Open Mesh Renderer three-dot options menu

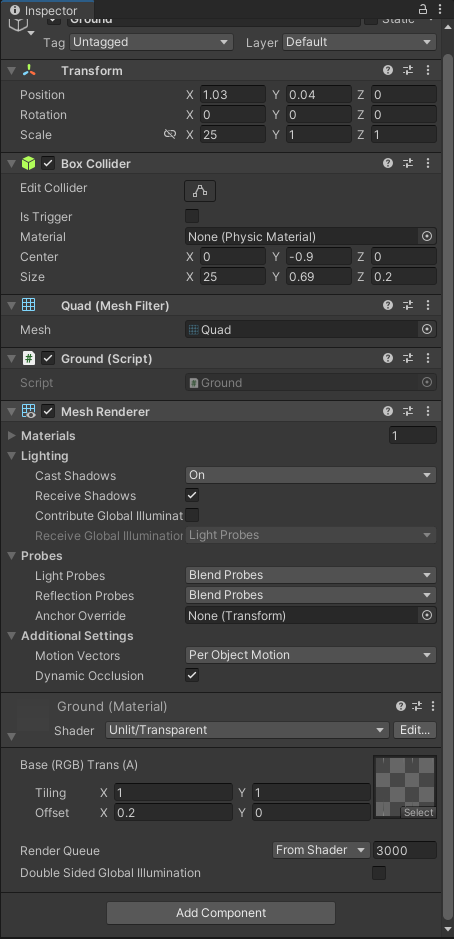[428, 411]
